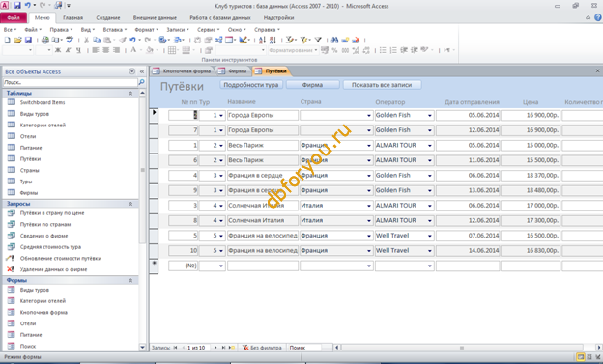Click the Help question mark icon
The image size is (603, 364).
(598, 17)
